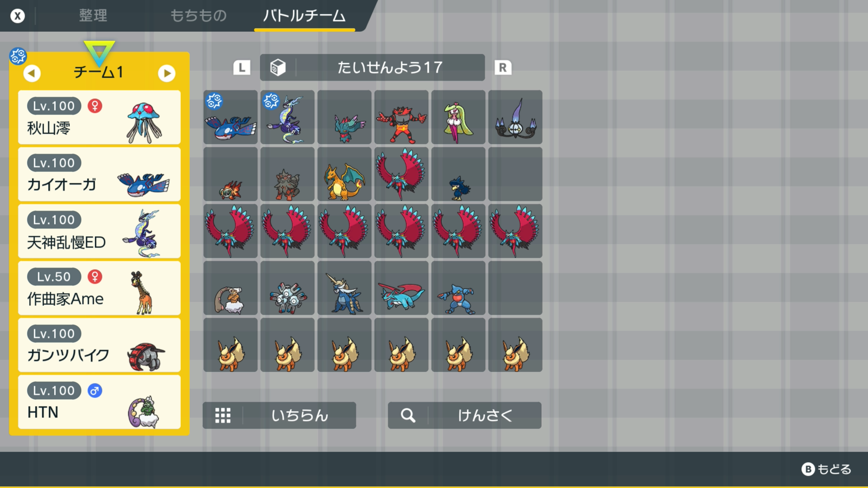Choose Murkrow in the second row
The height and width of the screenshot is (488, 868).
[458, 174]
